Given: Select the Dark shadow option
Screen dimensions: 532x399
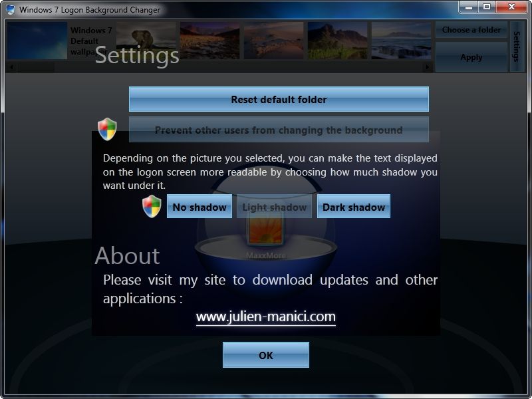Looking at the screenshot, I should [x=354, y=206].
